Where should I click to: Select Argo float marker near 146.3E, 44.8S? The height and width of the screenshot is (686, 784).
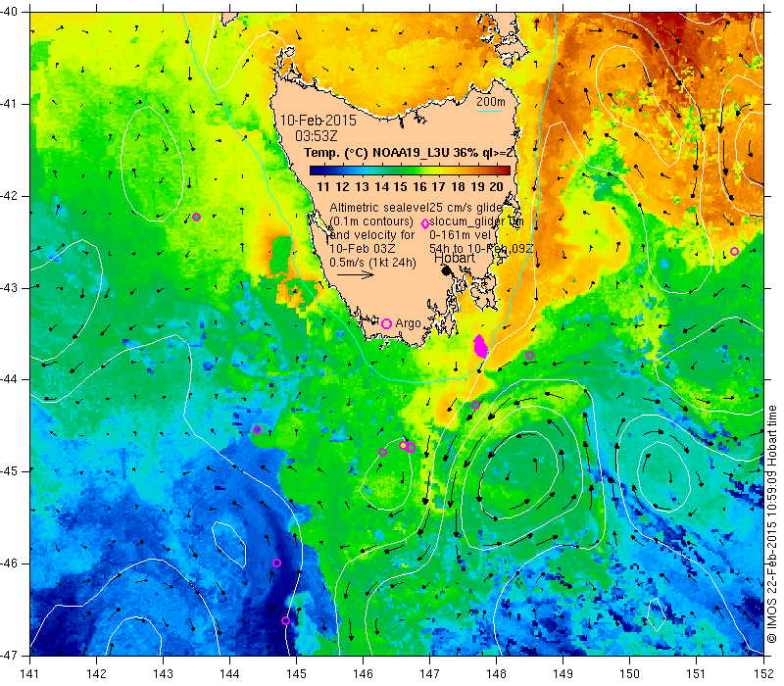[x=382, y=452]
